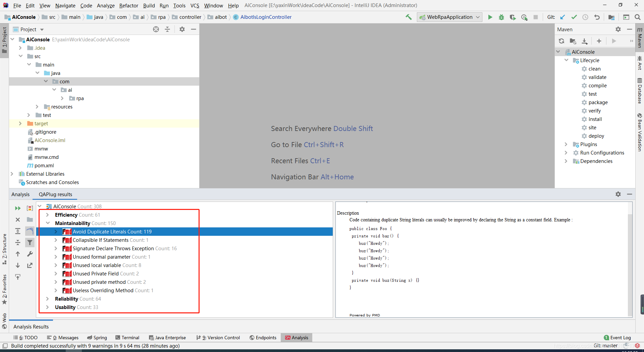
Task: Open Project view dropdown arrow
Action: pyautogui.click(x=42, y=30)
